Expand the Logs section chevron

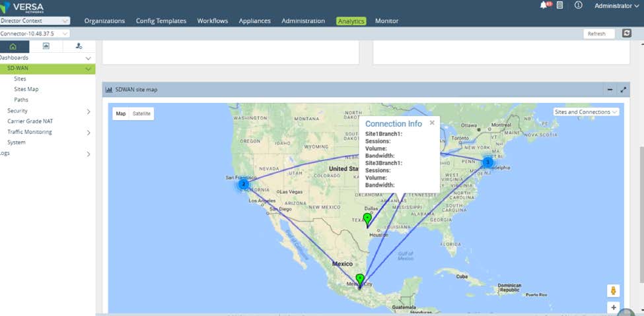[x=89, y=154]
